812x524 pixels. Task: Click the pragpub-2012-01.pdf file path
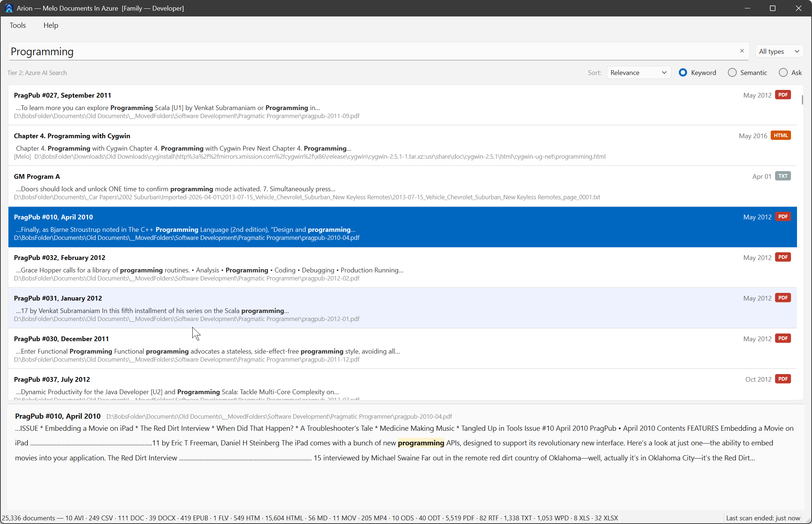[x=186, y=319]
